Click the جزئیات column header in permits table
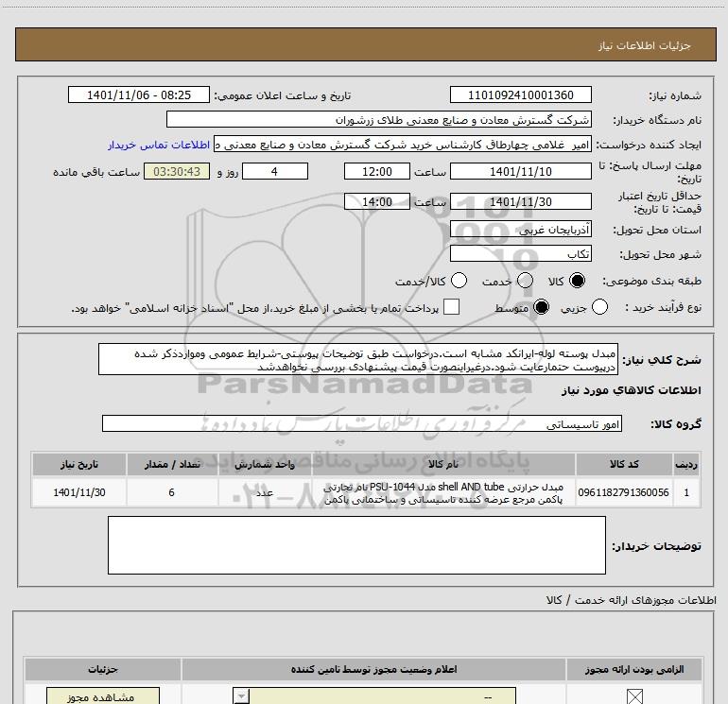728x704 pixels. click(x=103, y=669)
